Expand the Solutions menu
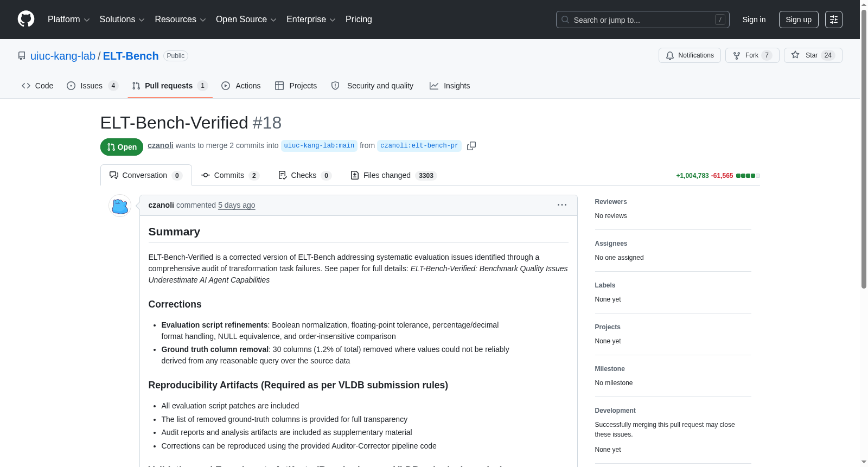868x467 pixels. tap(122, 20)
